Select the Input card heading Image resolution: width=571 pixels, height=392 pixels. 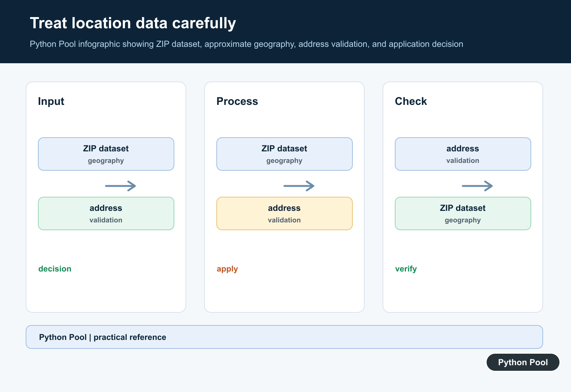coord(51,101)
